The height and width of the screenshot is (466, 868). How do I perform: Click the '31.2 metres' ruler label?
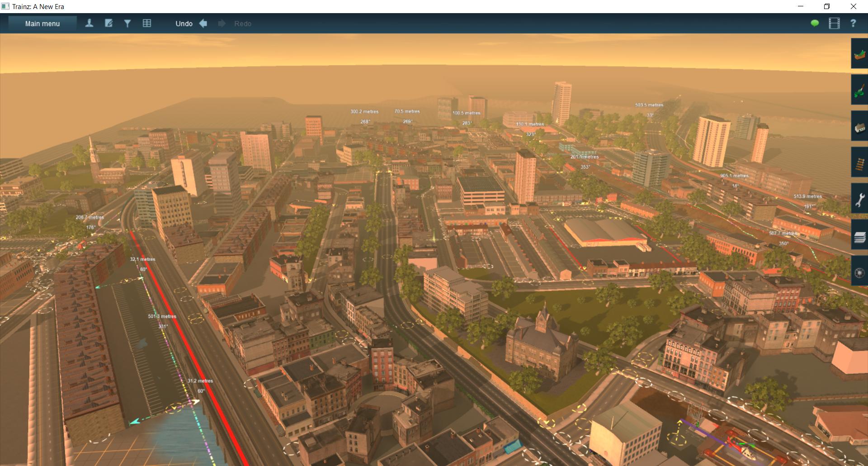coord(200,381)
